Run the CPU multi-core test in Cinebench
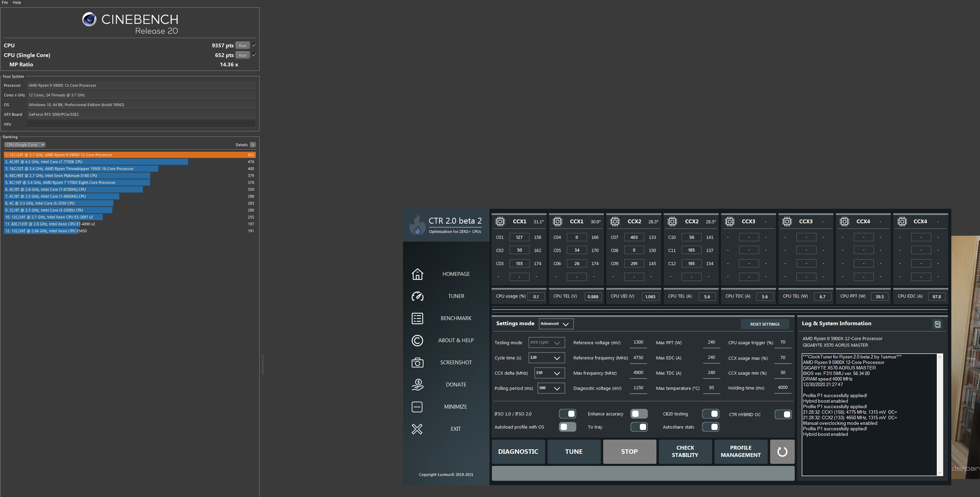This screenshot has height=497, width=980. click(242, 45)
